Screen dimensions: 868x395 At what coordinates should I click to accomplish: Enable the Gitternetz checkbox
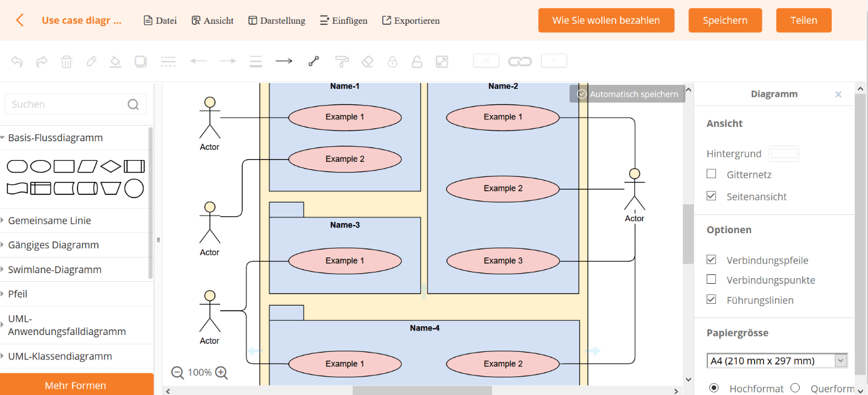click(711, 174)
